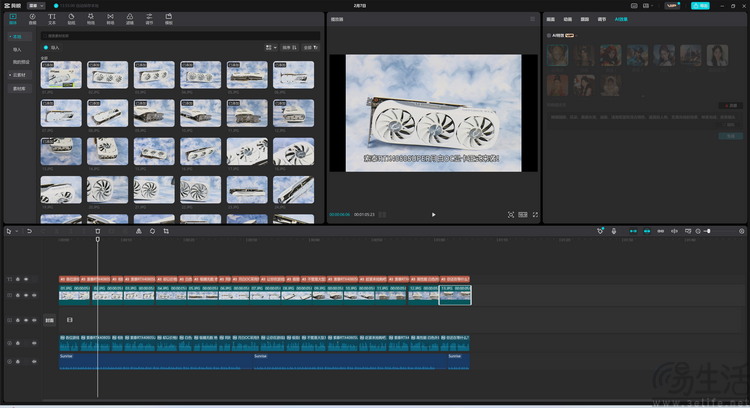Click the Generate button in AI effects
The height and width of the screenshot is (408, 750).
pyautogui.click(x=730, y=136)
